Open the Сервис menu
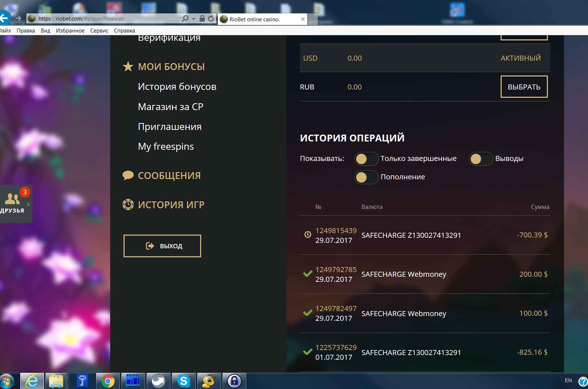 (99, 31)
